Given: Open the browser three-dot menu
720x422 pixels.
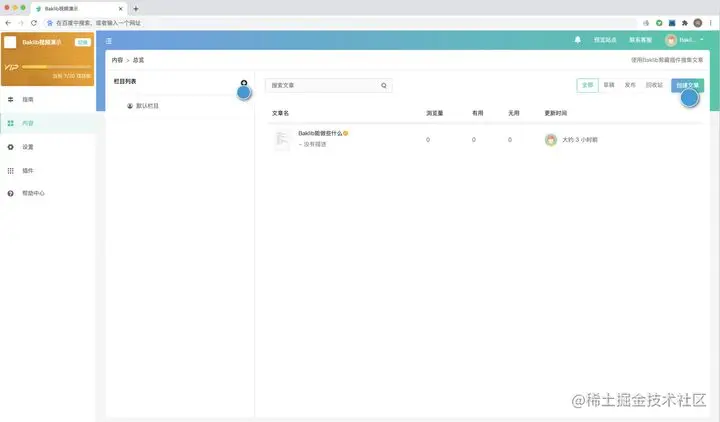Looking at the screenshot, I should 710,23.
